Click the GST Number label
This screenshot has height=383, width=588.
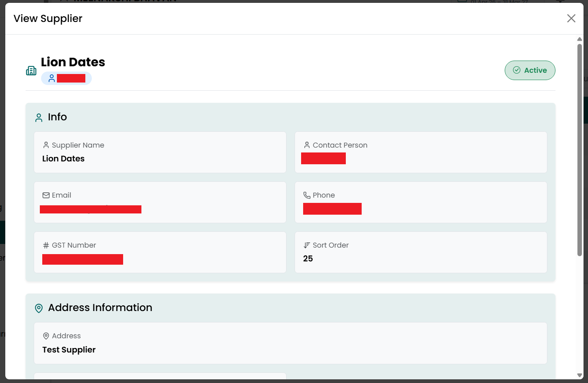click(74, 245)
